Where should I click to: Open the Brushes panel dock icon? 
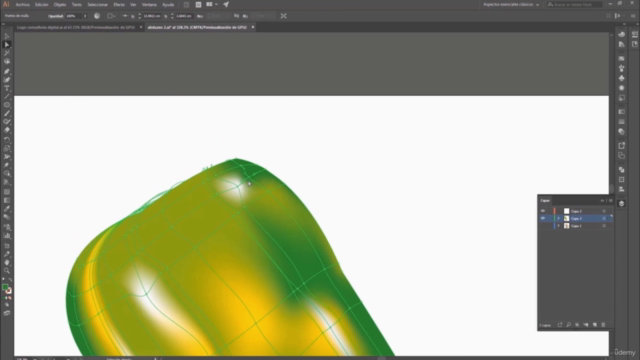[x=622, y=68]
